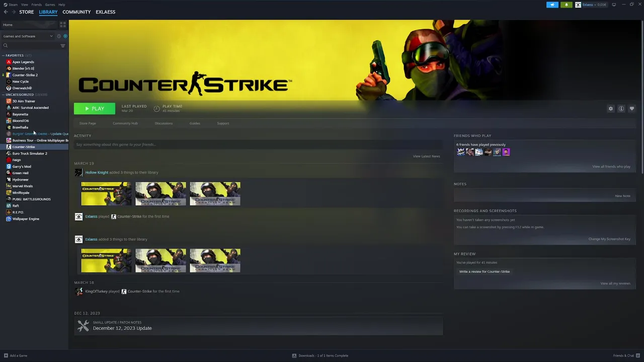Screen dimensions: 644x362
Task: Open the Support link
Action: click(223, 123)
